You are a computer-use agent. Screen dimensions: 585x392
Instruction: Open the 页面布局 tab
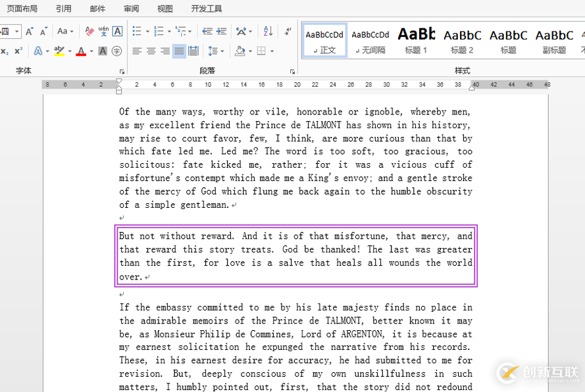(x=22, y=9)
